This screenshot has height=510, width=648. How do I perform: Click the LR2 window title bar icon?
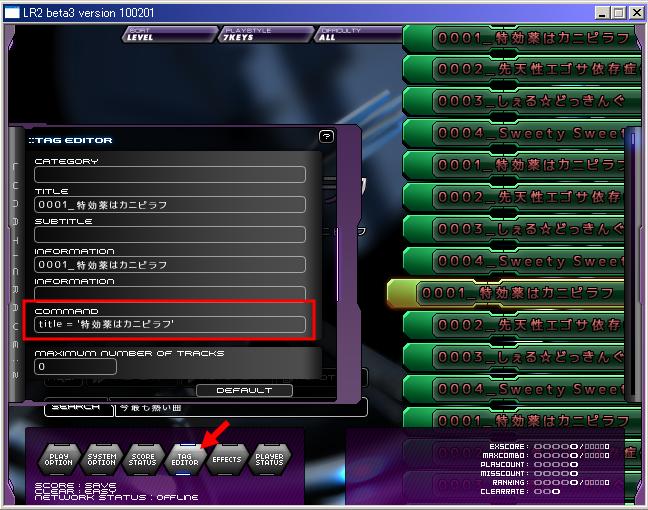tap(12, 13)
